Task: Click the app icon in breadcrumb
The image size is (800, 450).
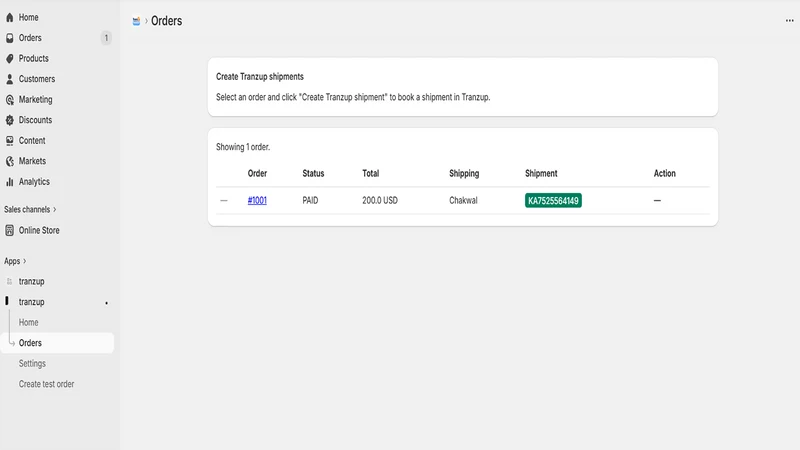Action: tap(136, 21)
